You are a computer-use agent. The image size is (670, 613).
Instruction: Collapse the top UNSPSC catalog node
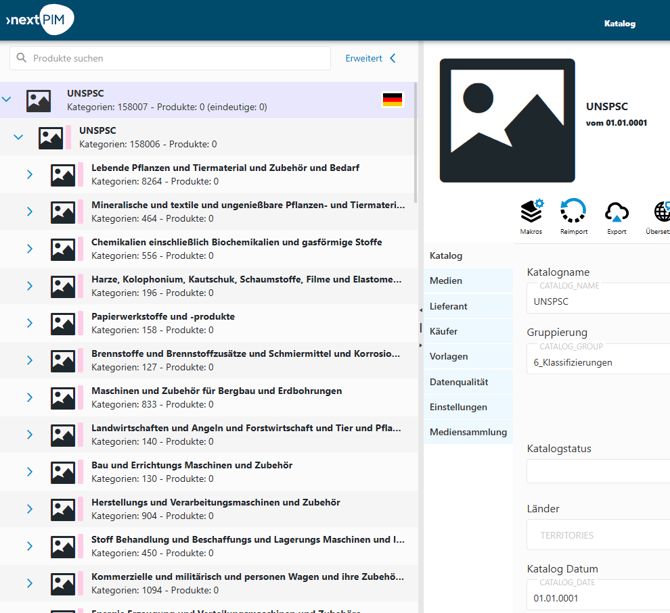[6, 100]
